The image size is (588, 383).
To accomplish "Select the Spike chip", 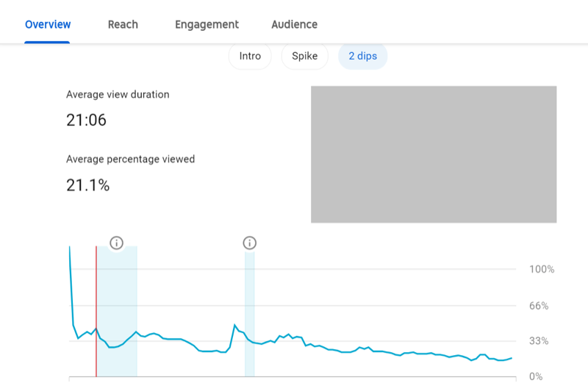I will click(x=305, y=56).
